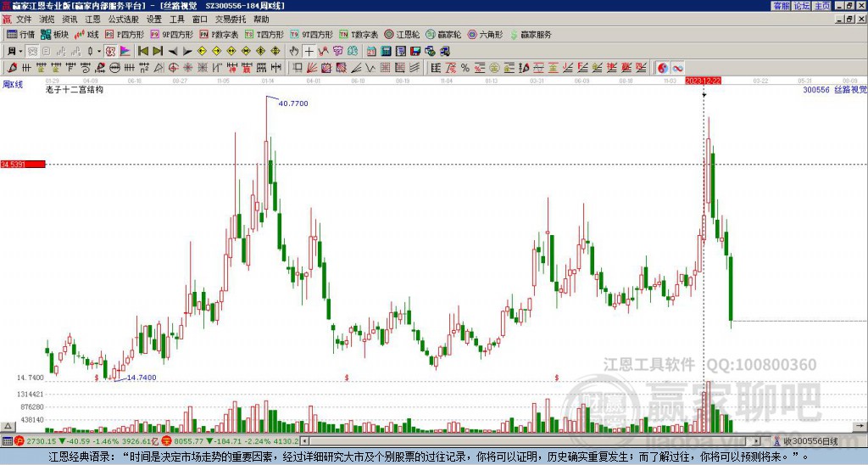
Task: Click the 周K线 weekly period label
Action: 12,84
